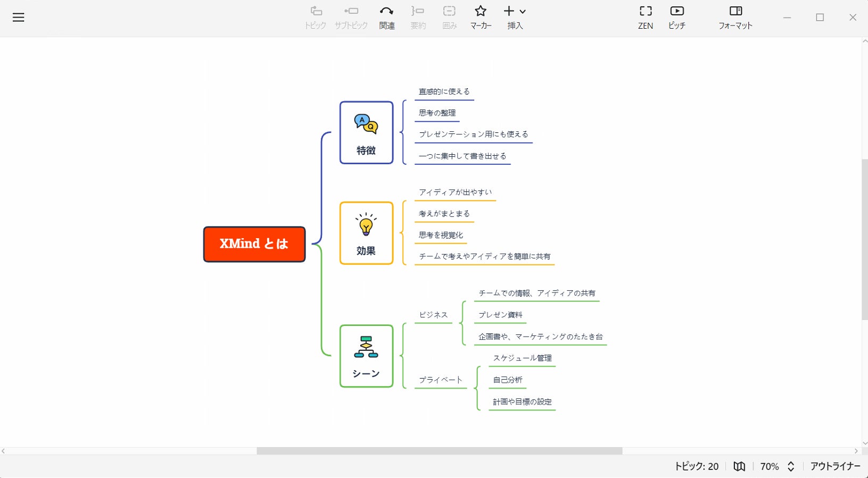
Task: Select subtopic 直感的に使える
Action: tap(444, 92)
